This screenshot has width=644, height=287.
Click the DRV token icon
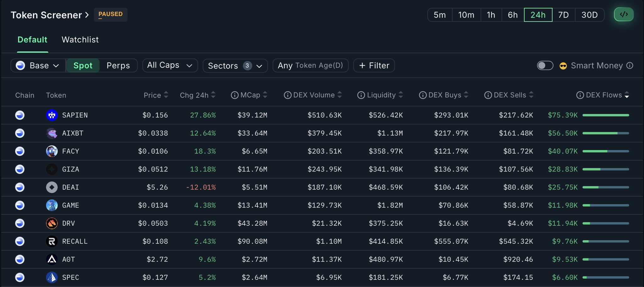pyautogui.click(x=52, y=223)
